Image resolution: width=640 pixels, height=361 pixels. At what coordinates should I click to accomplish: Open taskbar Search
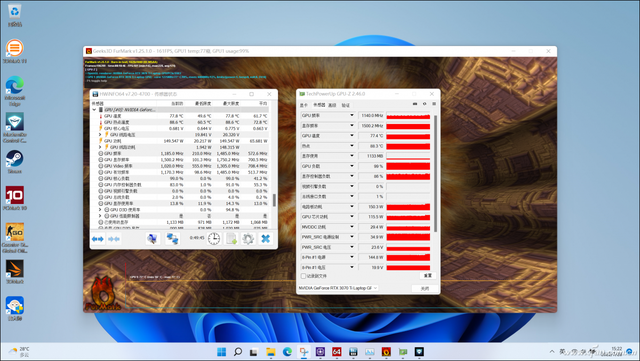coord(238,352)
